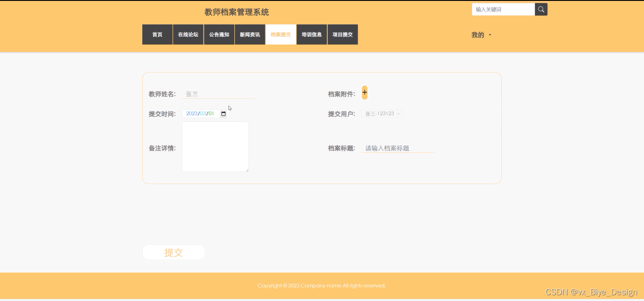Open the date picker calendar icon
Screen dimensions: 644x301
click(x=224, y=114)
